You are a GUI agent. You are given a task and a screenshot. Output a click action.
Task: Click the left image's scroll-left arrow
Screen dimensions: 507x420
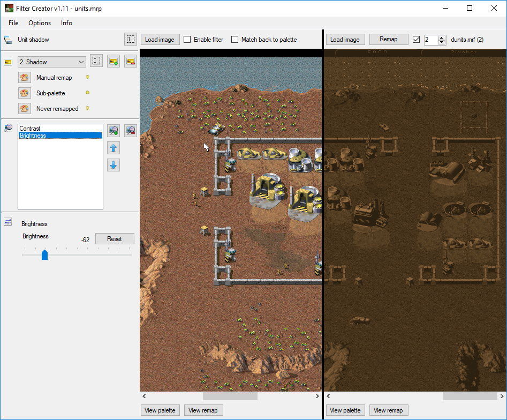point(144,396)
